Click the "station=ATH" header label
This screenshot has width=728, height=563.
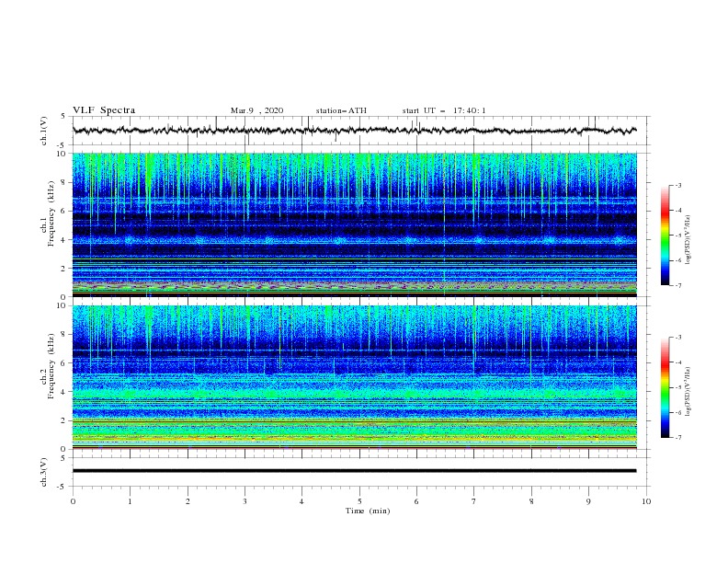pyautogui.click(x=341, y=110)
